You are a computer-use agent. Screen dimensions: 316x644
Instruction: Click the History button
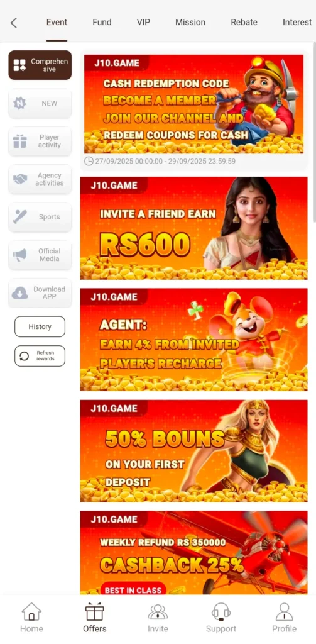click(x=40, y=326)
